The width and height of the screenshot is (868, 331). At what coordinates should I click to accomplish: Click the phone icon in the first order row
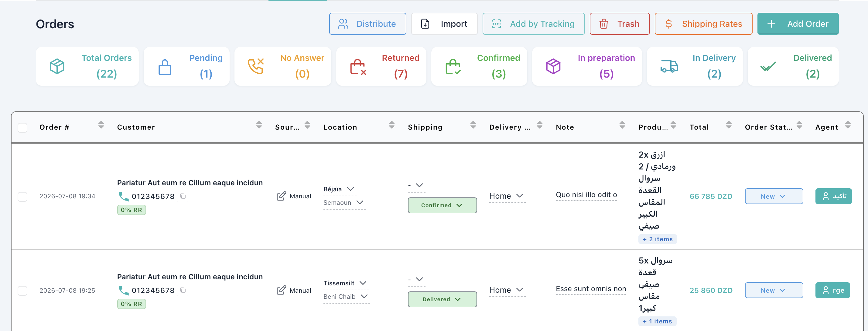pos(123,196)
